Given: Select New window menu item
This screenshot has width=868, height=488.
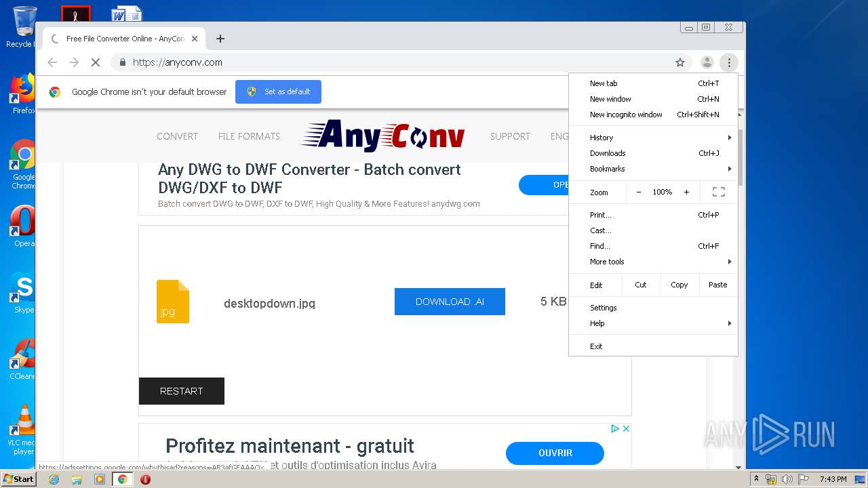Looking at the screenshot, I should pos(653,99).
